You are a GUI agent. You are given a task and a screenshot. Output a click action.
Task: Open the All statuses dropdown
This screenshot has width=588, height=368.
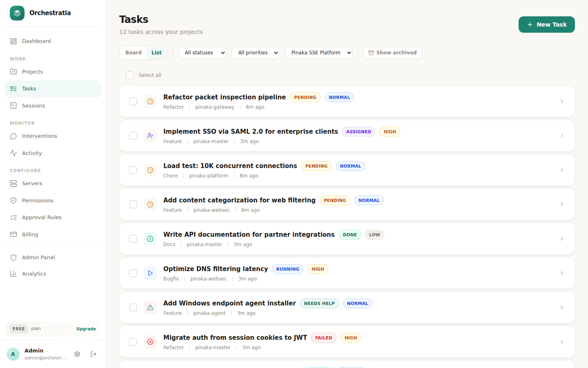pos(202,52)
